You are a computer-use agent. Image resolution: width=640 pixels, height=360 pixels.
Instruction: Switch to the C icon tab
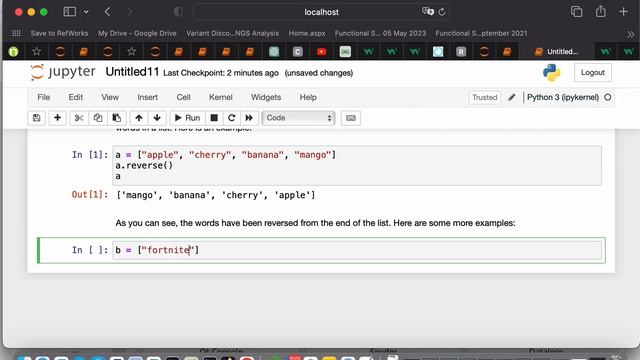pyautogui.click(x=298, y=51)
